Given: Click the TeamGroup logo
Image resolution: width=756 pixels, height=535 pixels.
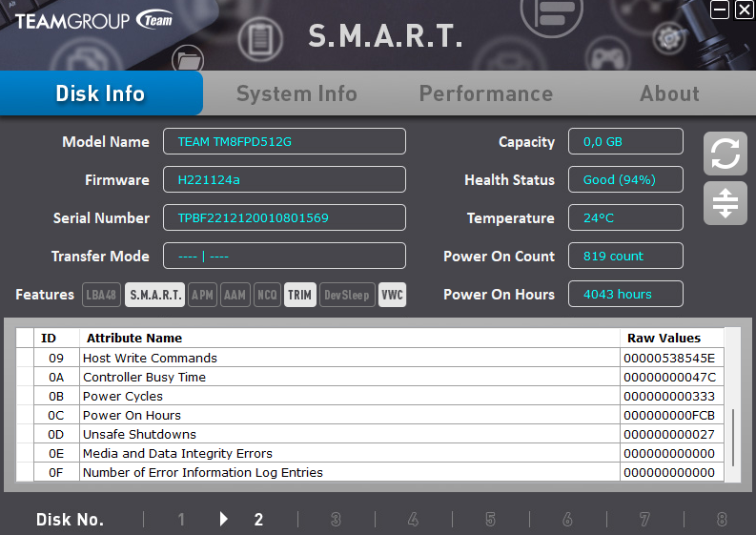Looking at the screenshot, I should 93,20.
